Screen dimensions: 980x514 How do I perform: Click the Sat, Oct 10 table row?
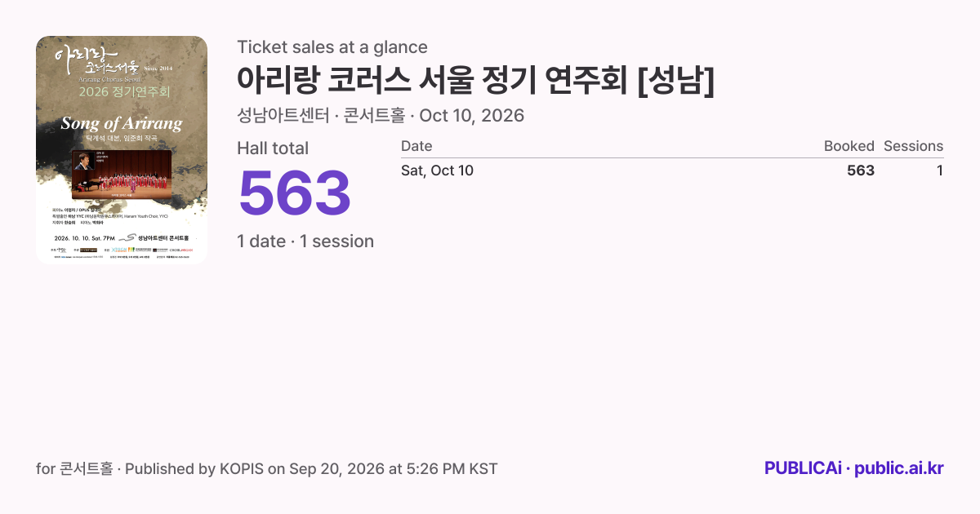(x=672, y=171)
